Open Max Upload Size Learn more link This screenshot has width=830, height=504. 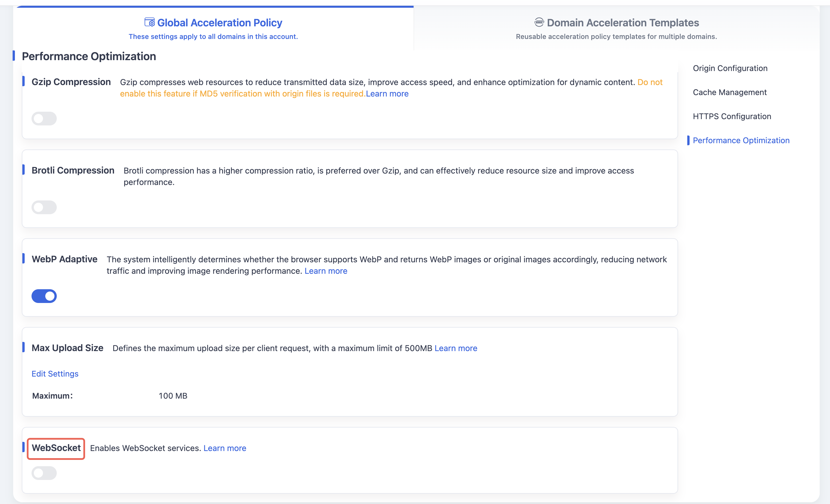456,348
